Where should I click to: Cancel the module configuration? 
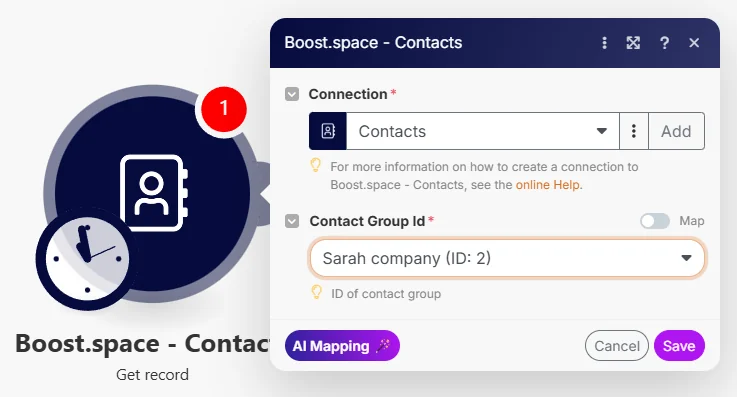617,346
